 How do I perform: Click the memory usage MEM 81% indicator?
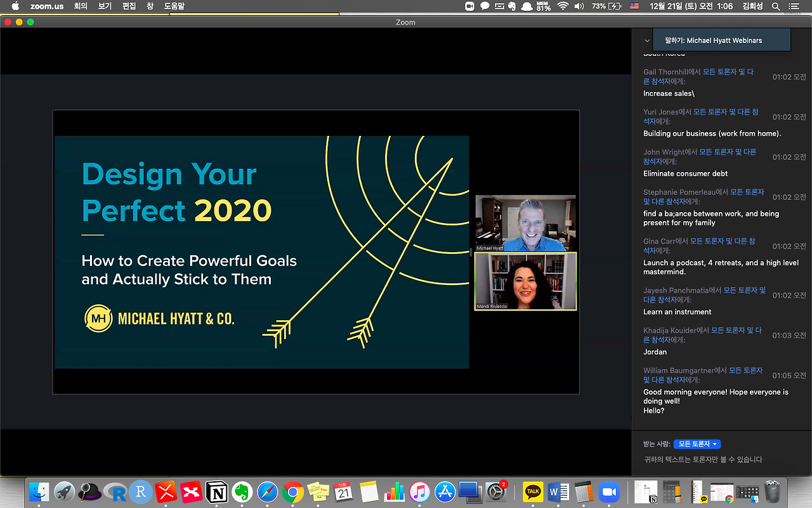[x=544, y=6]
